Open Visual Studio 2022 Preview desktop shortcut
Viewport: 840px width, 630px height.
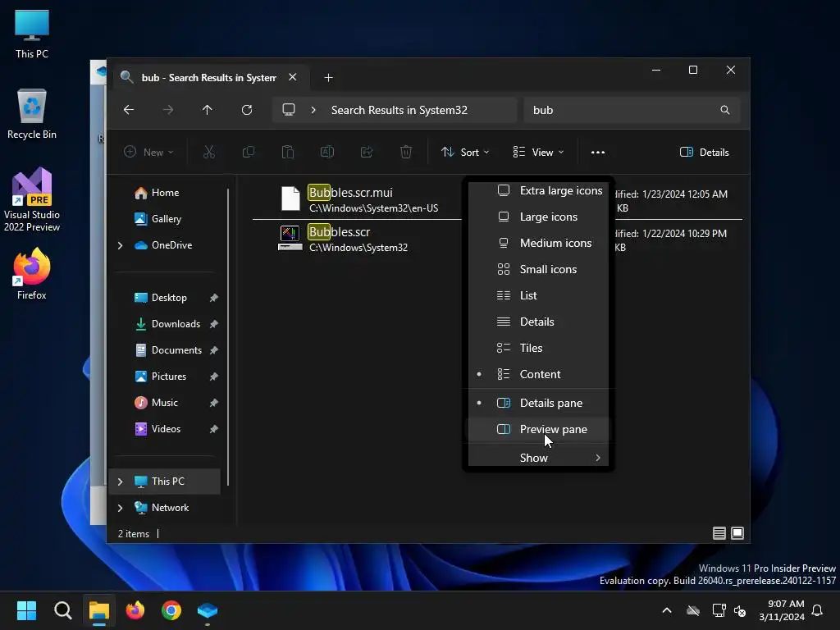coord(32,199)
